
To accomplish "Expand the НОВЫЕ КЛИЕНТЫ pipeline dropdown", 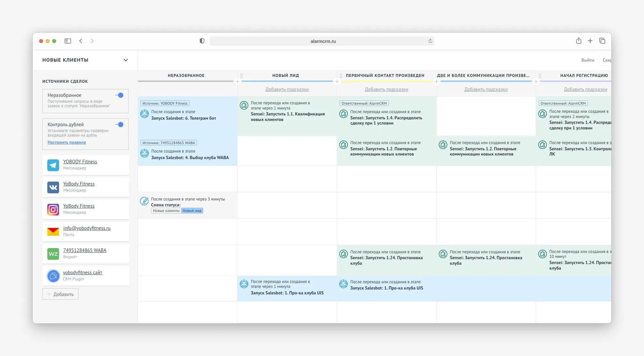I will click(126, 60).
